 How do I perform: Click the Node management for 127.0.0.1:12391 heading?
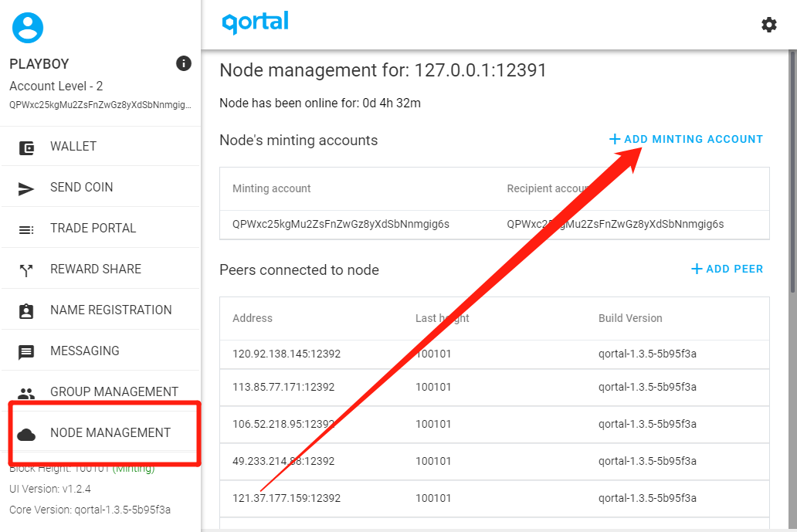tap(383, 70)
